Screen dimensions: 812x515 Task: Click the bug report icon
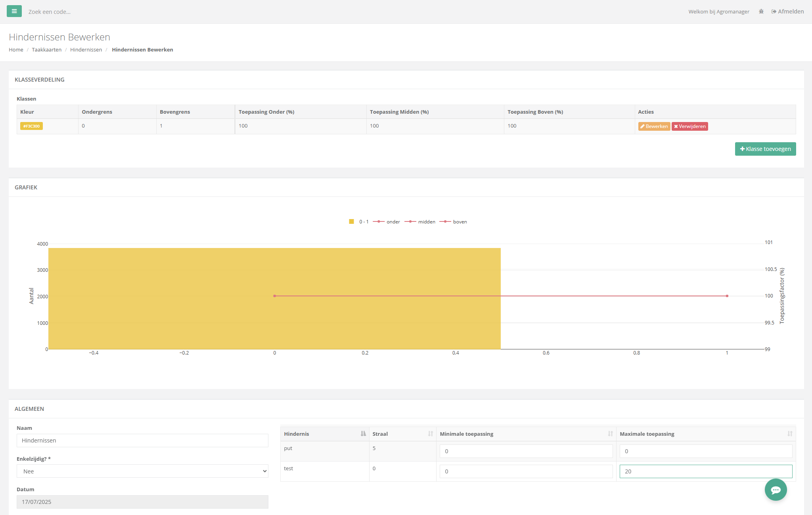761,11
